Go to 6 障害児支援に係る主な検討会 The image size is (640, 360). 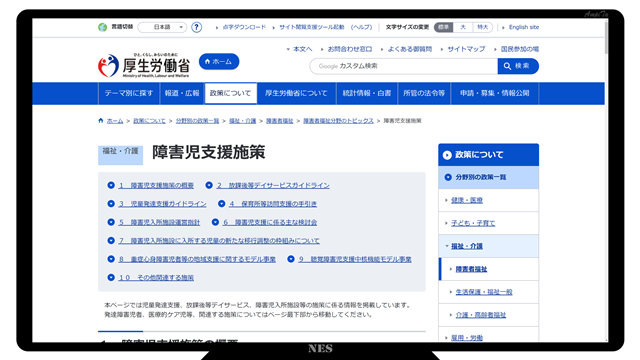pyautogui.click(x=270, y=222)
